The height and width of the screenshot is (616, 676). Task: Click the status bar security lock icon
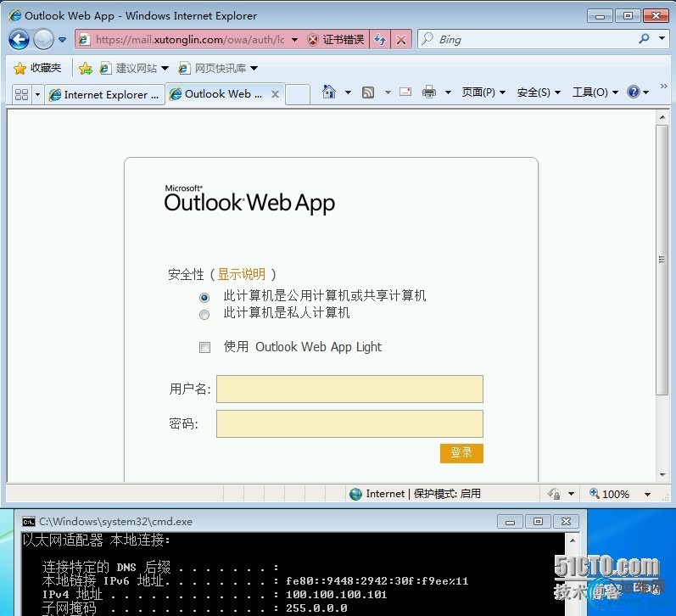pos(554,494)
